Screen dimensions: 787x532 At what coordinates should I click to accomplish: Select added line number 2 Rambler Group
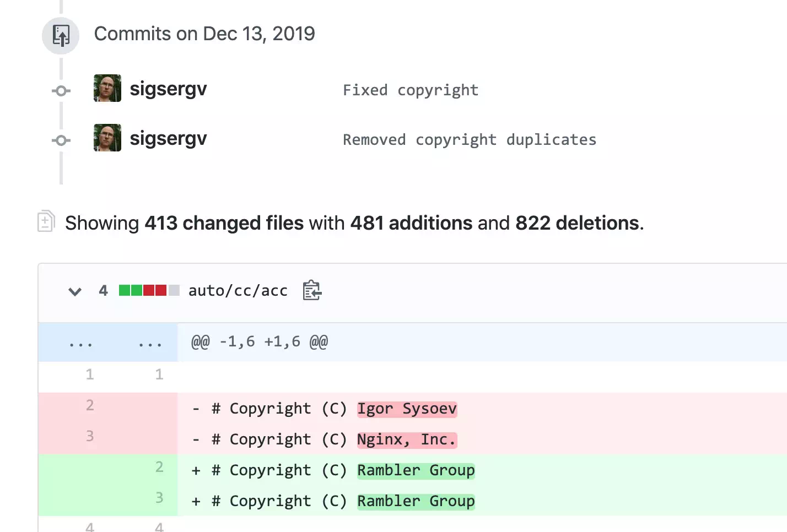click(x=159, y=468)
